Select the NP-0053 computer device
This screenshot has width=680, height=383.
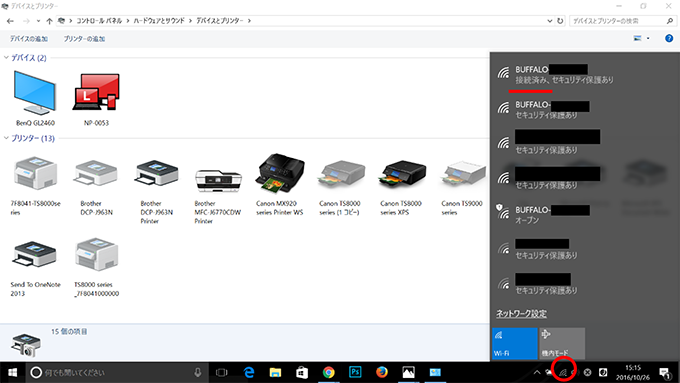click(96, 99)
